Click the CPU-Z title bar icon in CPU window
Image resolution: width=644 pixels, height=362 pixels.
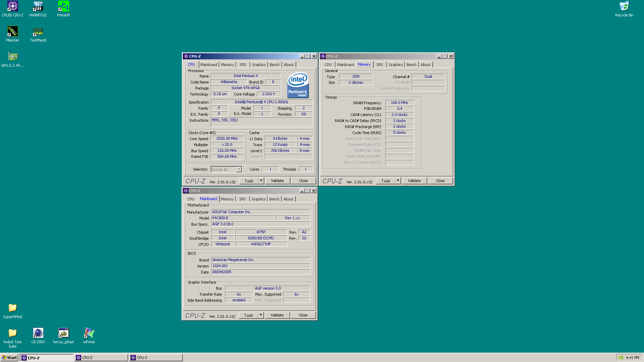pyautogui.click(x=186, y=56)
